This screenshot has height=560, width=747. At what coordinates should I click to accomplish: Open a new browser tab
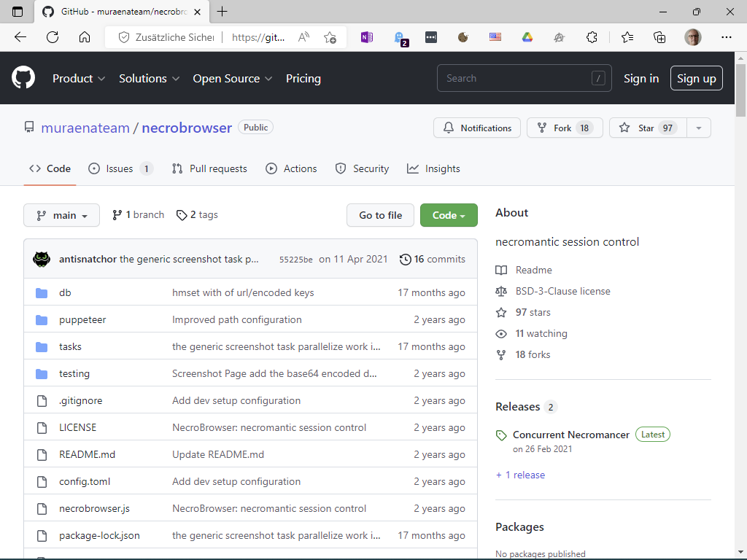tap(222, 12)
